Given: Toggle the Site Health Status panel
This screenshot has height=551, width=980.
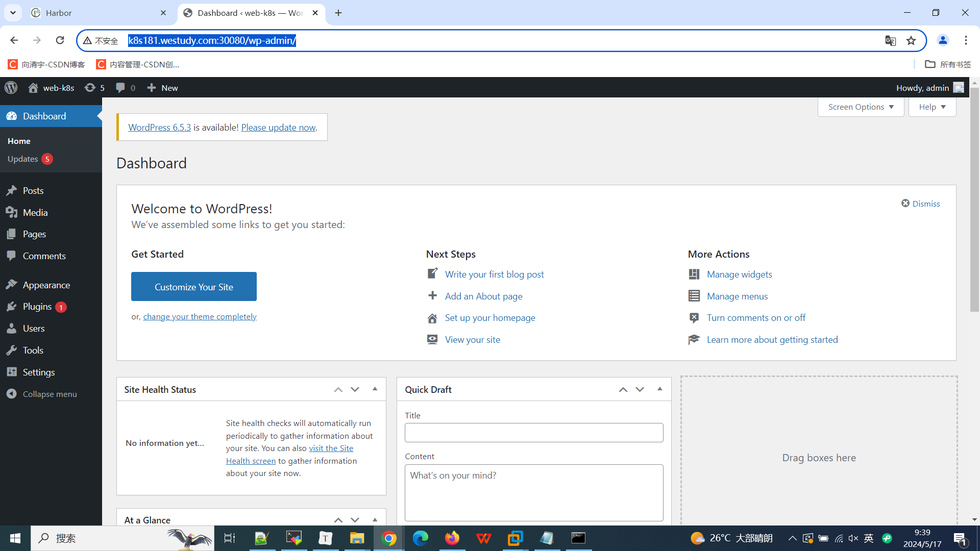Looking at the screenshot, I should click(375, 389).
